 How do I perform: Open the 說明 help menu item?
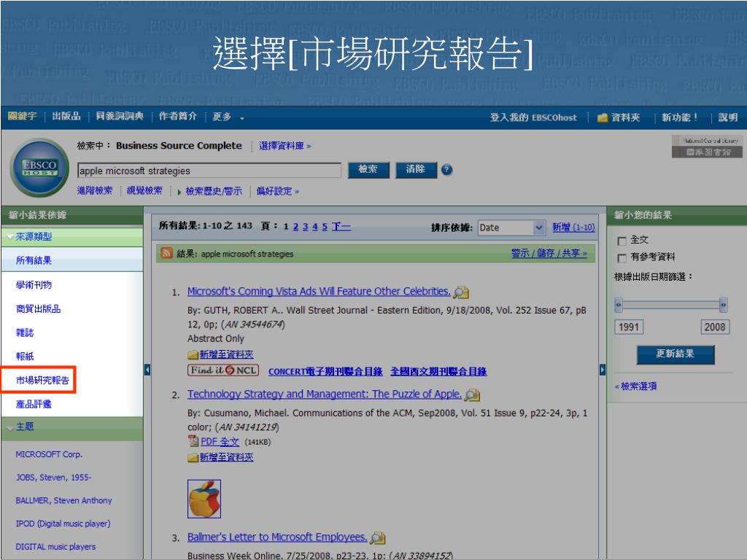pos(728,117)
